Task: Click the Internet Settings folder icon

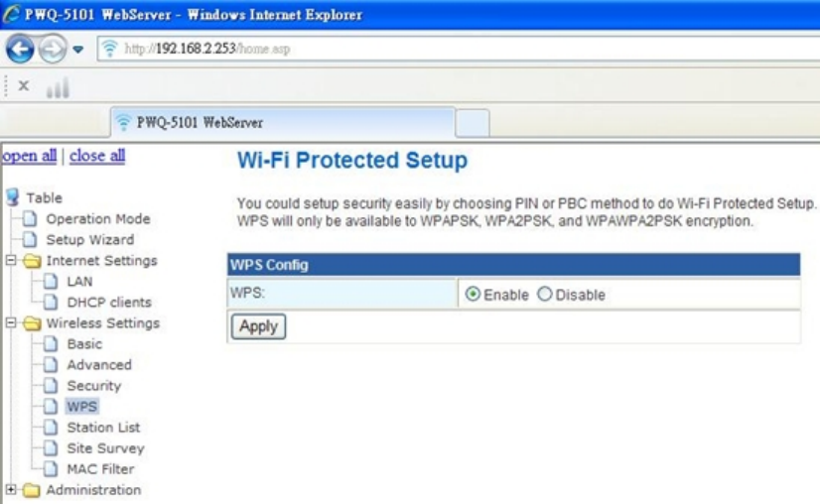Action: click(x=33, y=261)
